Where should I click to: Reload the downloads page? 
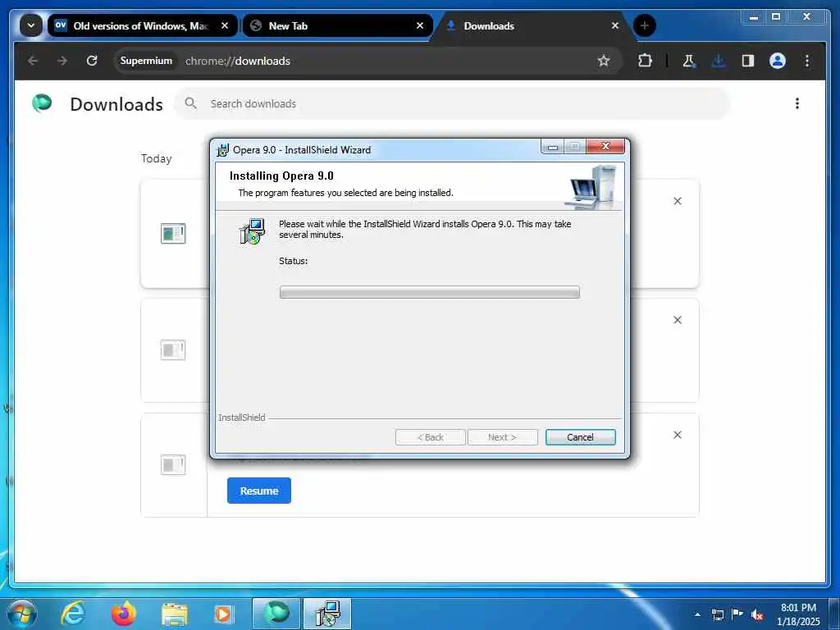coord(92,61)
